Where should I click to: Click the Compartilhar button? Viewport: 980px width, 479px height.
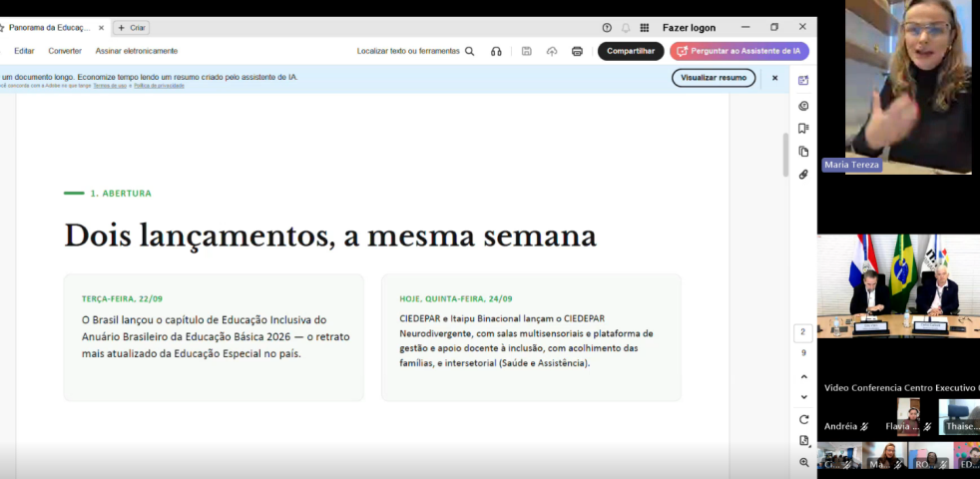(631, 51)
